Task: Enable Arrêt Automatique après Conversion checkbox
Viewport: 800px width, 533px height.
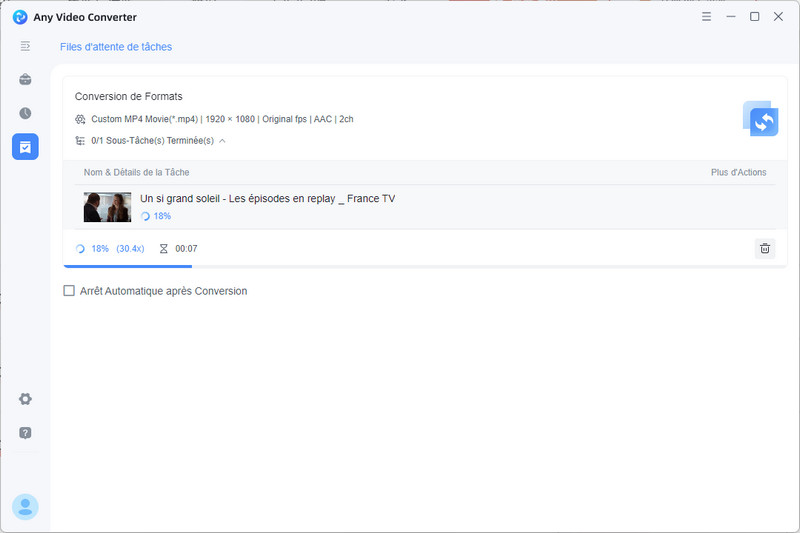Action: point(69,291)
